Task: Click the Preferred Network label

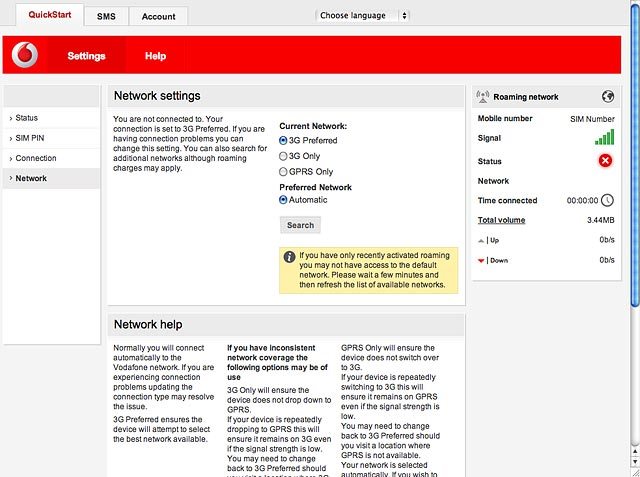Action: point(316,187)
